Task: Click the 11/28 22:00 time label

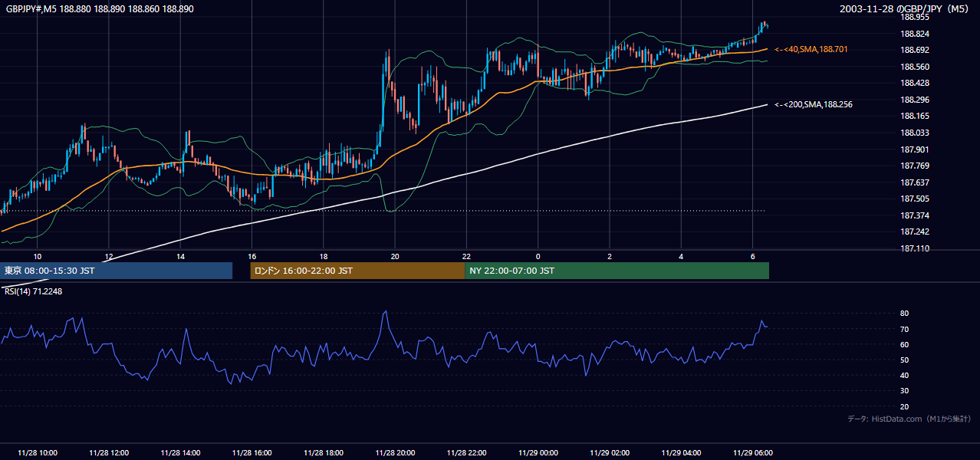Action: 466,452
